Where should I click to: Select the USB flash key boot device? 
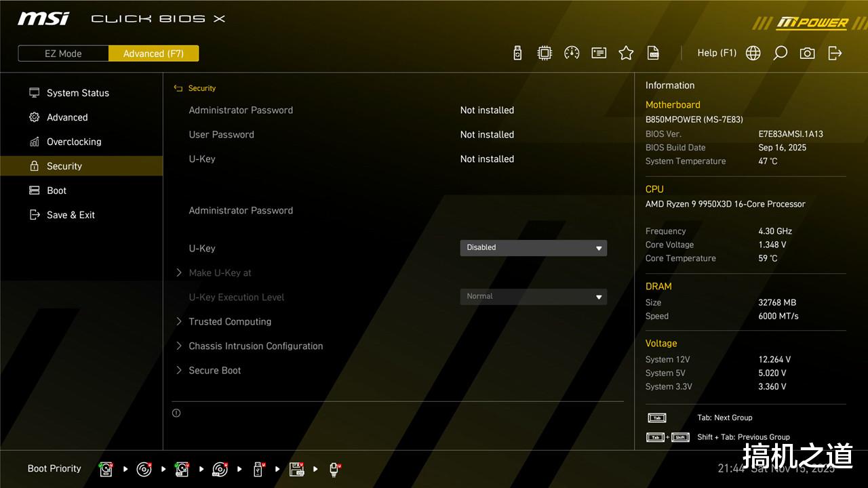click(x=258, y=468)
